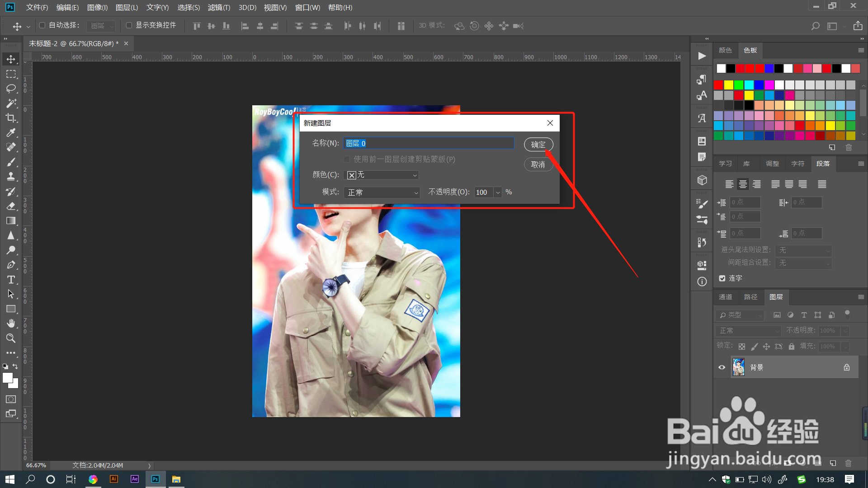
Task: Open the 滤镜 menu
Action: pyautogui.click(x=219, y=8)
